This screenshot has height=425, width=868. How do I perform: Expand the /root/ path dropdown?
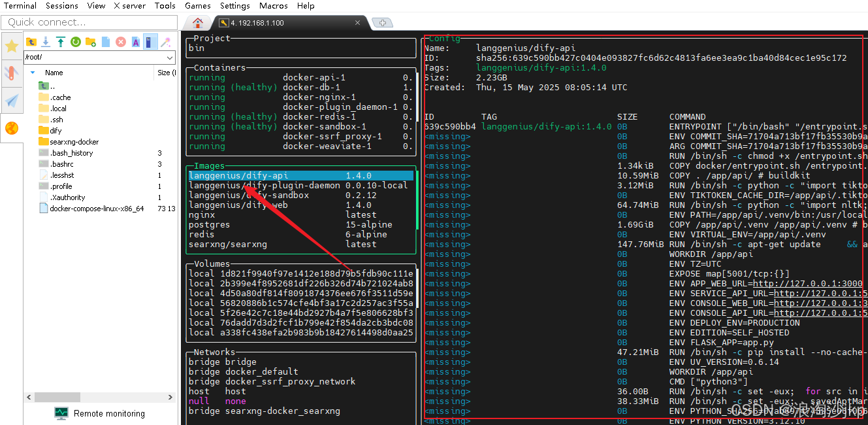click(x=170, y=58)
